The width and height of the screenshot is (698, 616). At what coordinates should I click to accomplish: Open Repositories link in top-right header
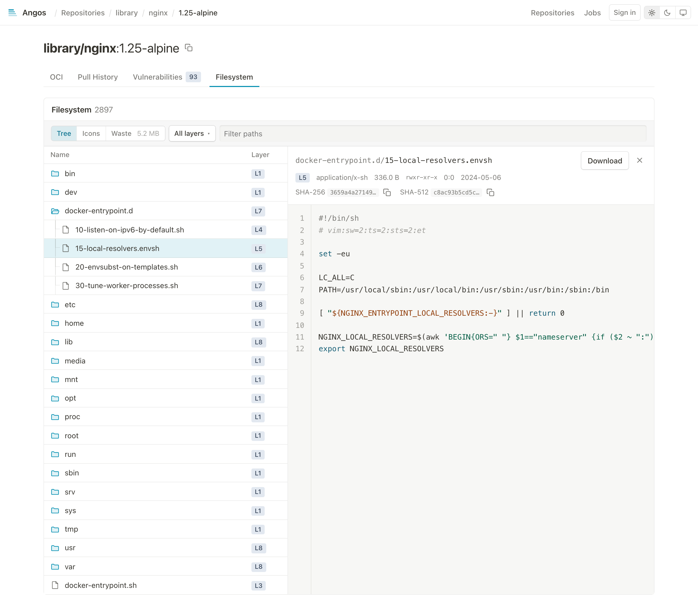coord(552,13)
